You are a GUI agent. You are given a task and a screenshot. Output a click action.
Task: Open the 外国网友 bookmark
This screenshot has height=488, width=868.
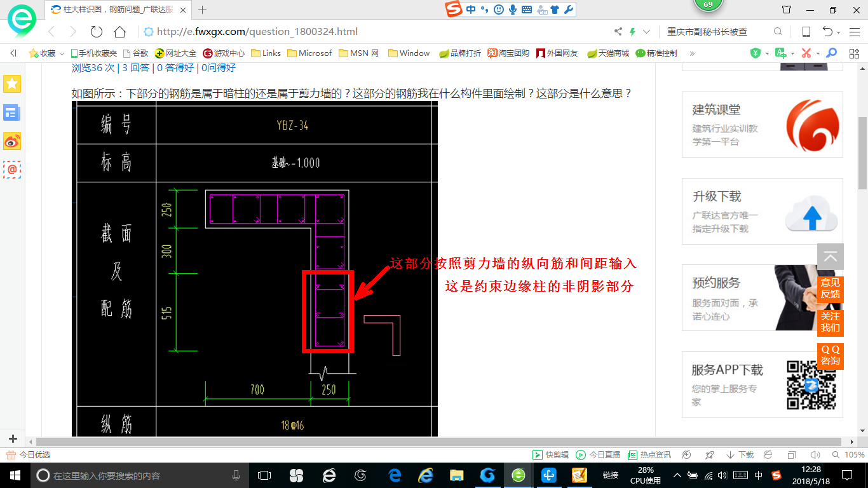[x=557, y=53]
